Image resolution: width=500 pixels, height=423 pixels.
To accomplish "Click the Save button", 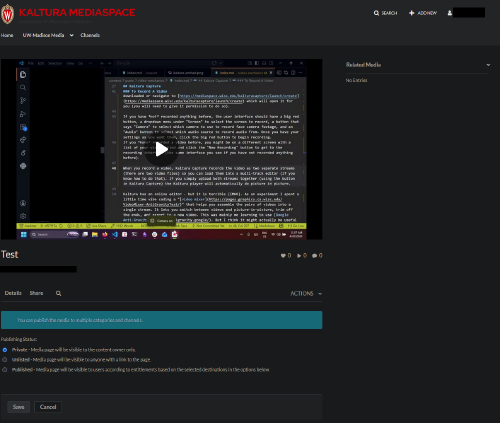I will (18, 407).
